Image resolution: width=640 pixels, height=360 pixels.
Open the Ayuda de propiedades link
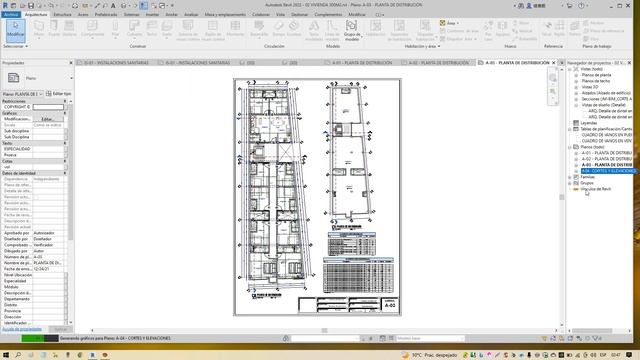point(22,329)
